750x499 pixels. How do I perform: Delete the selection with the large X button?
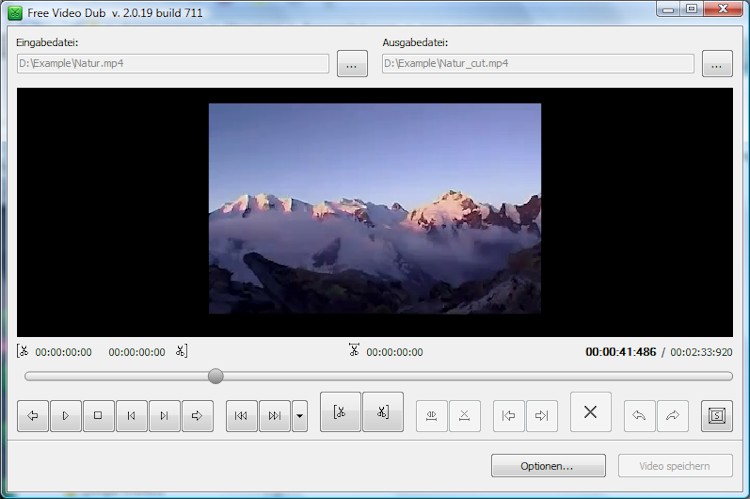tap(591, 412)
